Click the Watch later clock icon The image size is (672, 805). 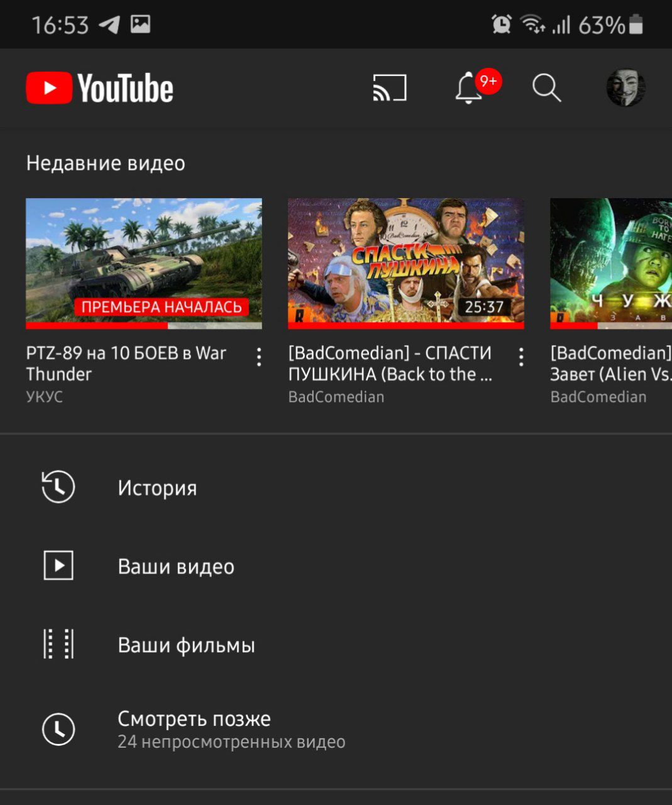[x=58, y=730]
